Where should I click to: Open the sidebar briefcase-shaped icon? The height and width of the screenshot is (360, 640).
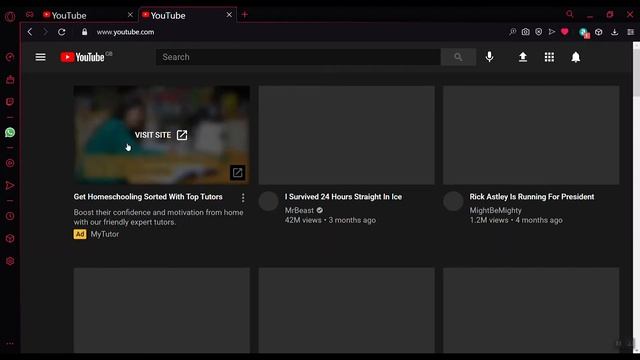10,80
